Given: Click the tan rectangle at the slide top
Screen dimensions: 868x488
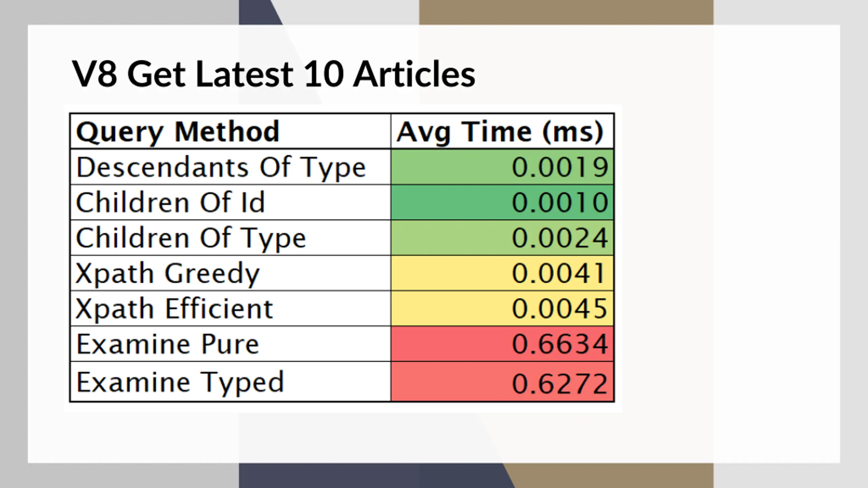Looking at the screenshot, I should pyautogui.click(x=566, y=12).
